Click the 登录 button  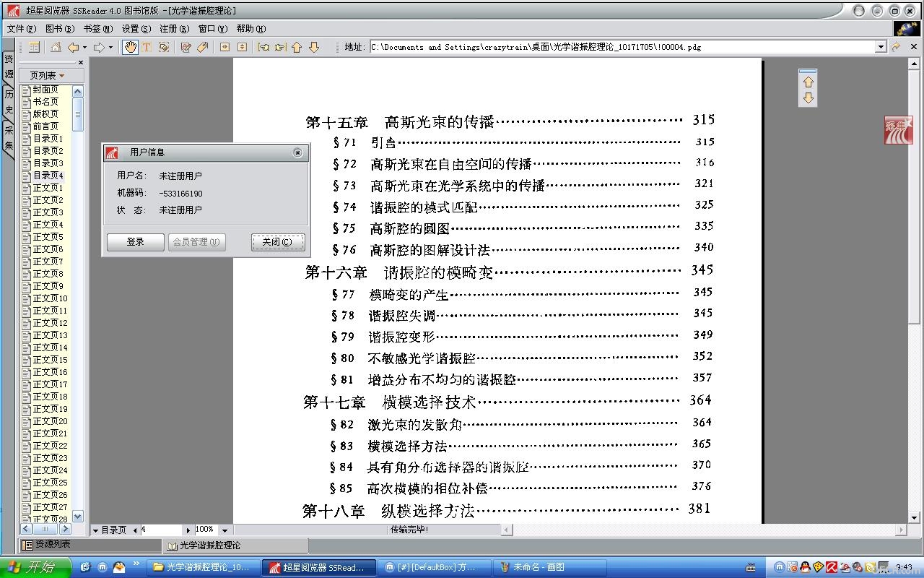(x=136, y=242)
